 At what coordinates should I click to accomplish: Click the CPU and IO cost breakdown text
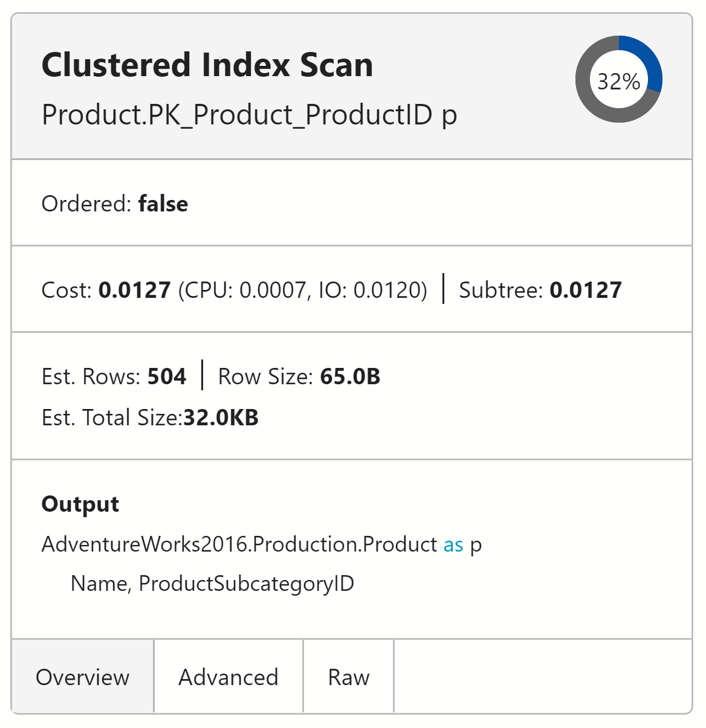coord(303,290)
